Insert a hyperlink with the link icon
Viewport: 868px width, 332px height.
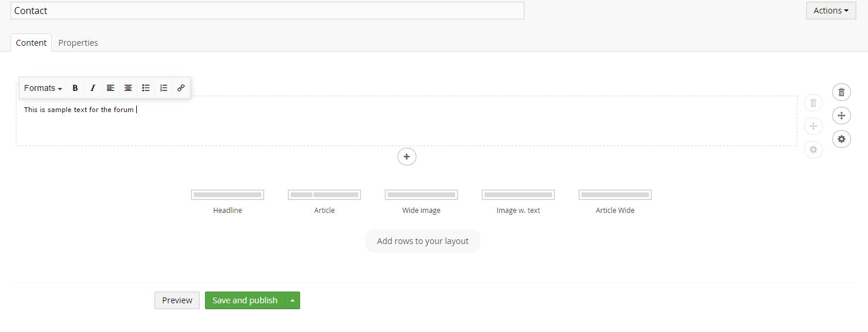[x=181, y=88]
